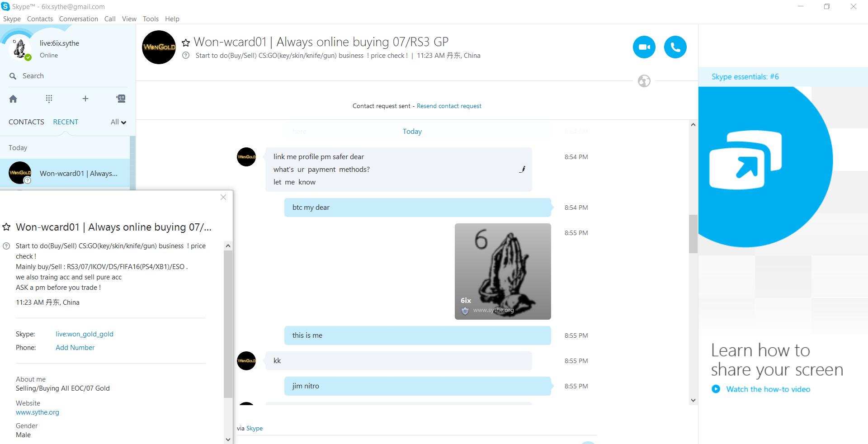Switch to the CONTACTS tab

coord(26,122)
